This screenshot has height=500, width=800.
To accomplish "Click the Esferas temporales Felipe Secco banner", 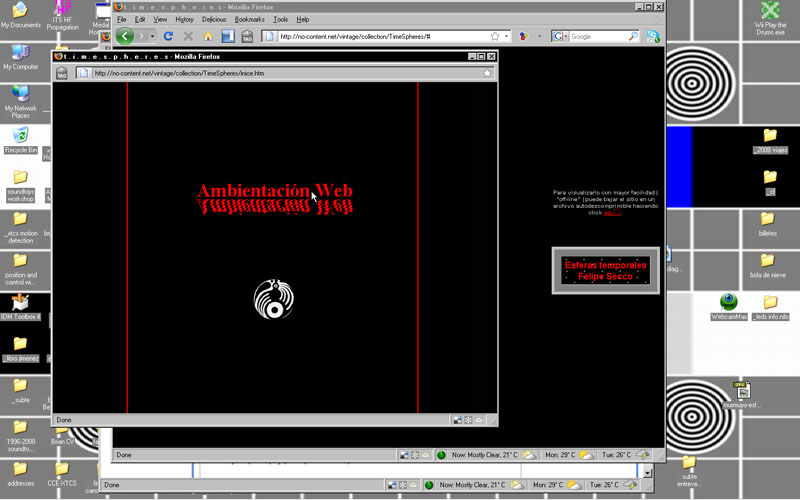I will (606, 271).
